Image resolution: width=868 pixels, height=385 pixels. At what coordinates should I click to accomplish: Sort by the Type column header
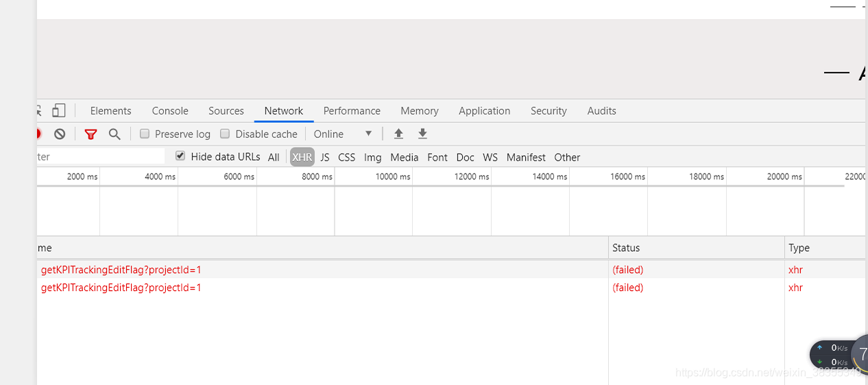pos(826,248)
